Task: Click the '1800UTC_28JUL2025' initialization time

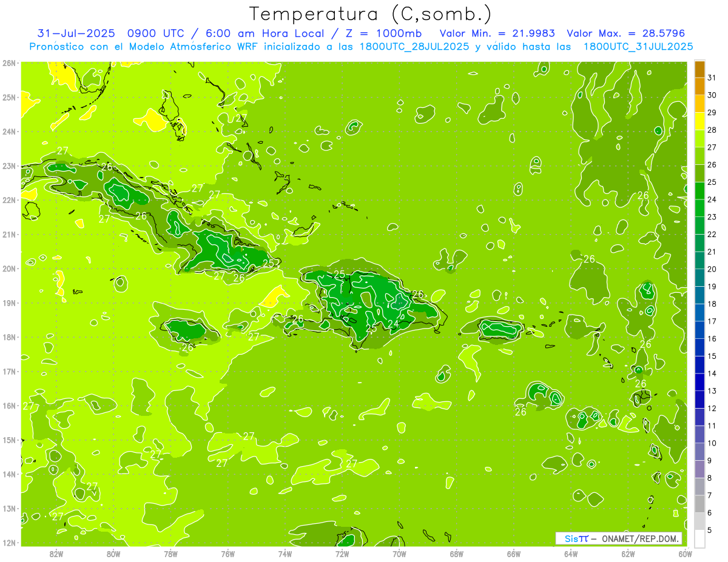Action: [x=414, y=46]
